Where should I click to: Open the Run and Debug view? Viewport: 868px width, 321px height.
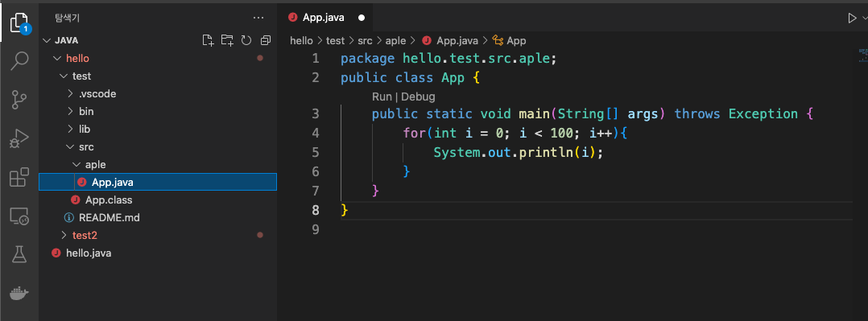[19, 139]
